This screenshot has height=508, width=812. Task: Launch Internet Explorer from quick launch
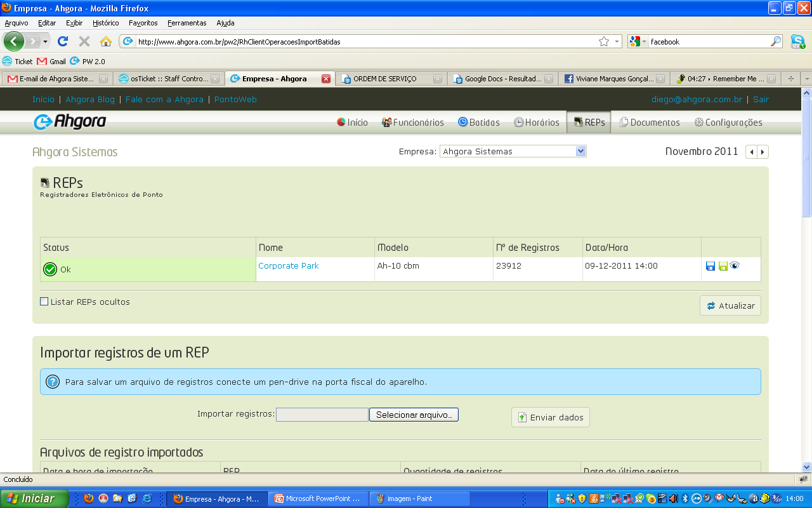pos(147,498)
